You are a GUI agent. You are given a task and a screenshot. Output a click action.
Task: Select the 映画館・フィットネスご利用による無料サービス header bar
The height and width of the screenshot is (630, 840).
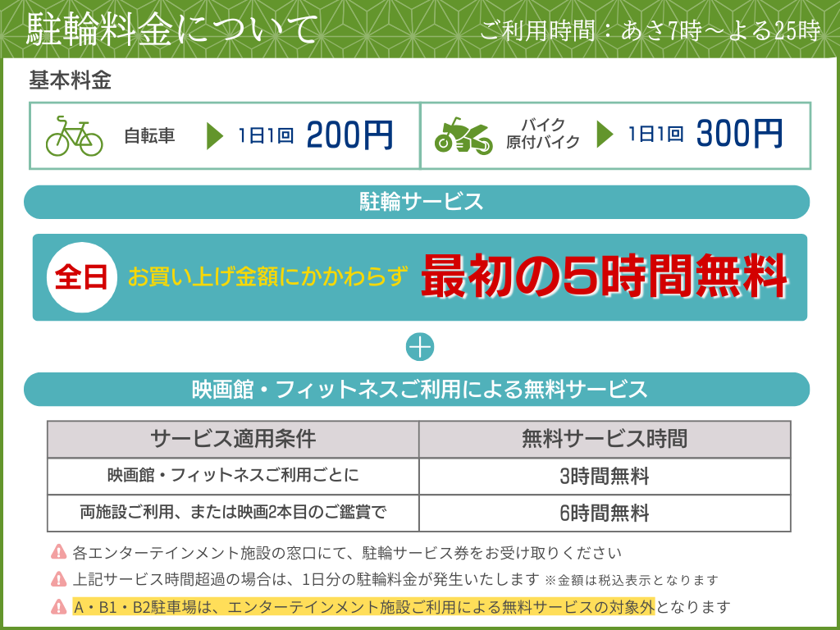click(417, 390)
